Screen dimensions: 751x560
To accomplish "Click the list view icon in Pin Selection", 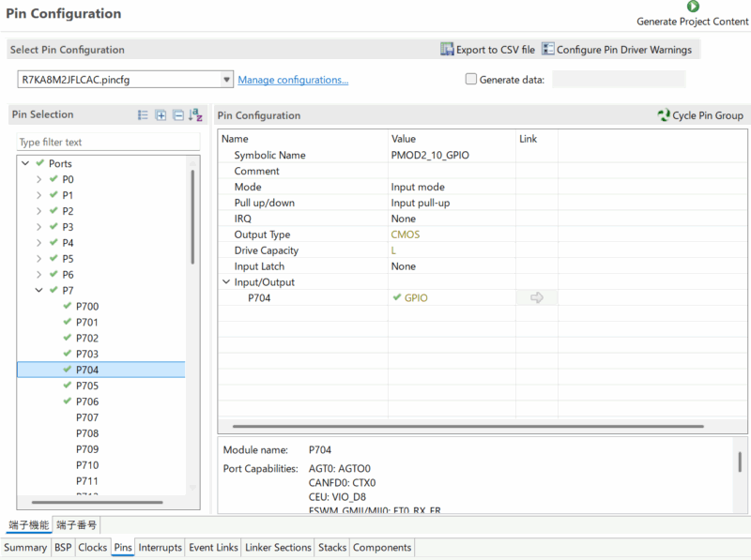I will (x=144, y=115).
